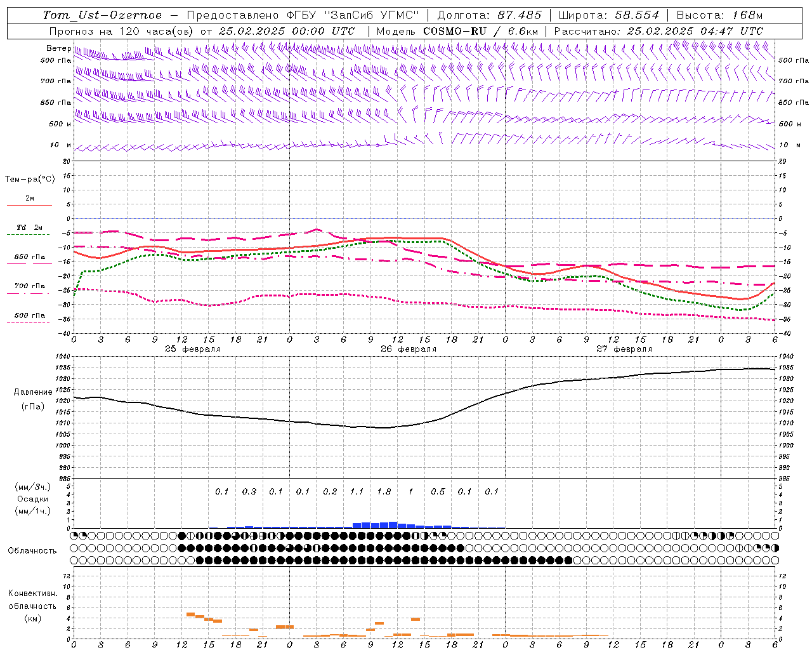
Task: Click the station name Tom_Ust-Ozernoe
Action: point(102,15)
